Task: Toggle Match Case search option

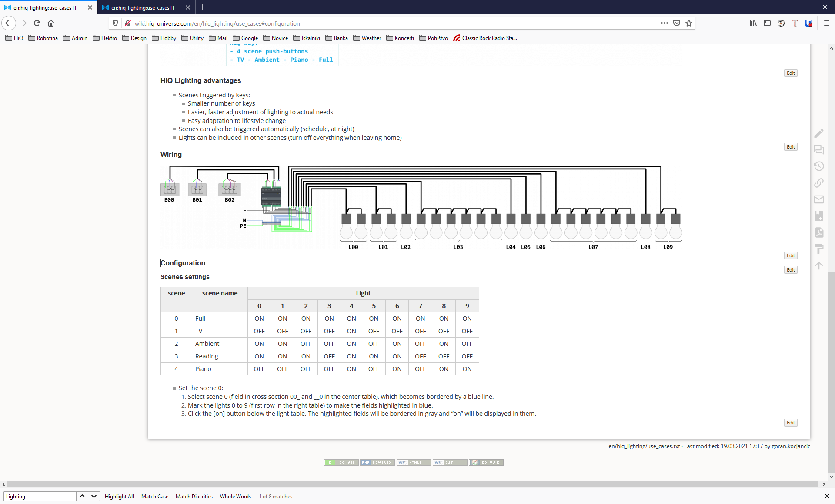Action: click(155, 497)
